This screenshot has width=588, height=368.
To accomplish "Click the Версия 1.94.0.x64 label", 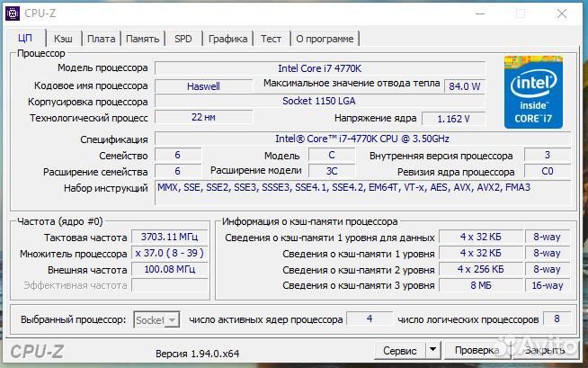I will point(197,354).
